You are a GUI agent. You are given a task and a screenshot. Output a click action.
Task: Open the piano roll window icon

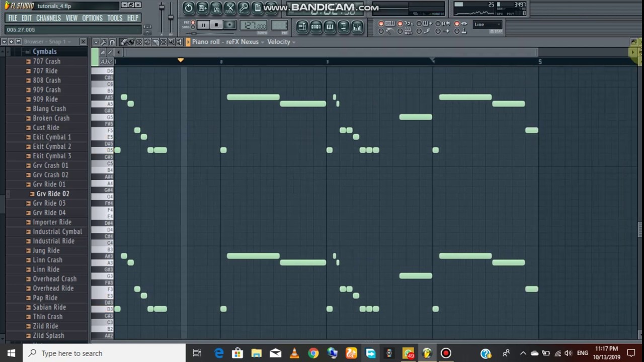(330, 27)
